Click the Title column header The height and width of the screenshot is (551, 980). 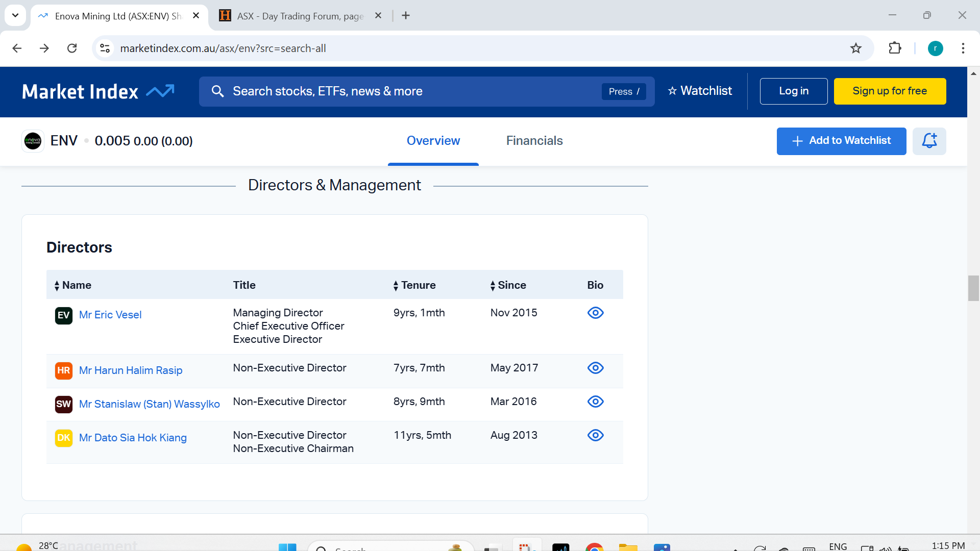click(244, 285)
